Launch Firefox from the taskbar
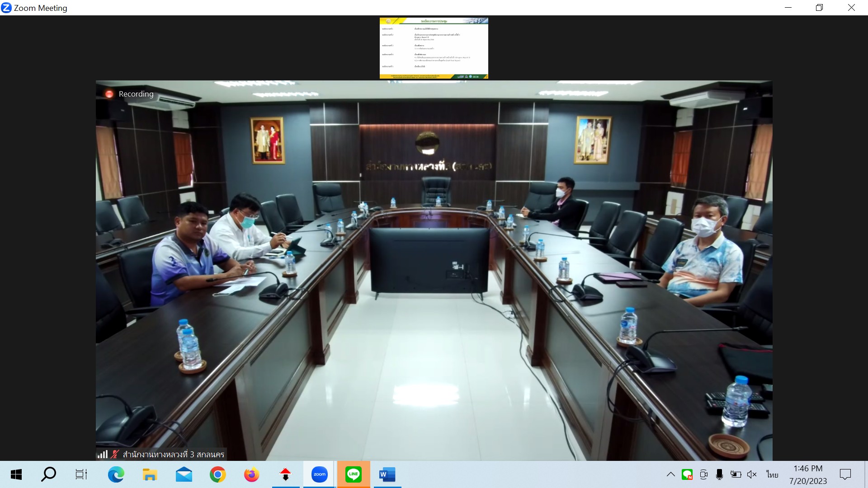Screen dimensions: 868x488 pos(251,474)
